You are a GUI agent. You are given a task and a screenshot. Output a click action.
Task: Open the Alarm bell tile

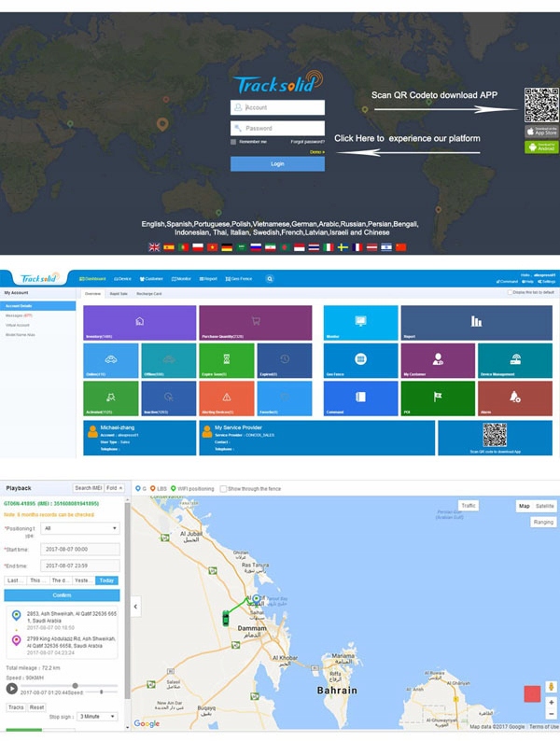coord(514,398)
